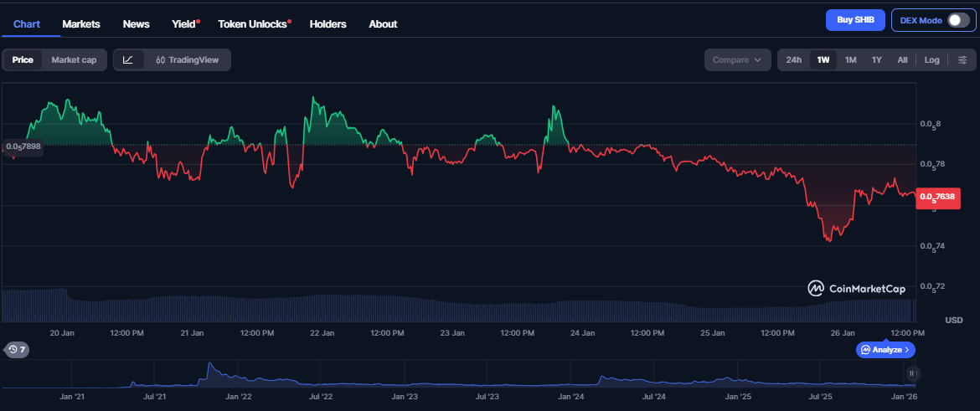The height and width of the screenshot is (411, 980).
Task: Click the Buy SHIB button
Action: click(855, 20)
